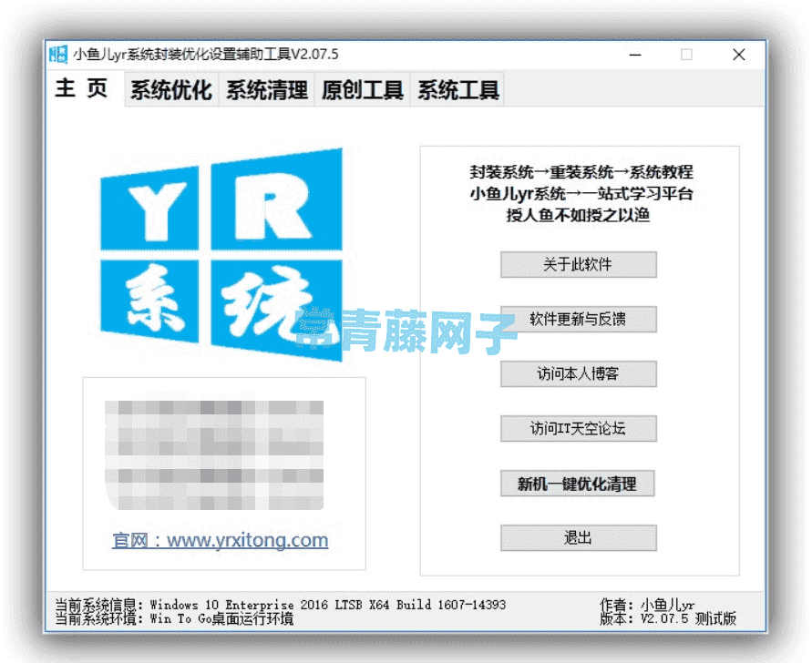The height and width of the screenshot is (663, 812).
Task: Click the blurred QR code image
Action: coord(214,455)
